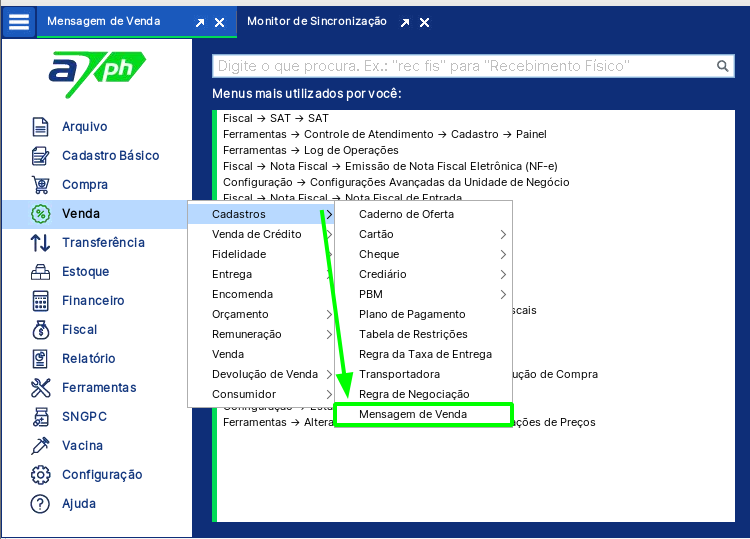Open the Fiscal SAT shortcut link
Screen dimensions: 750x539
(275, 118)
